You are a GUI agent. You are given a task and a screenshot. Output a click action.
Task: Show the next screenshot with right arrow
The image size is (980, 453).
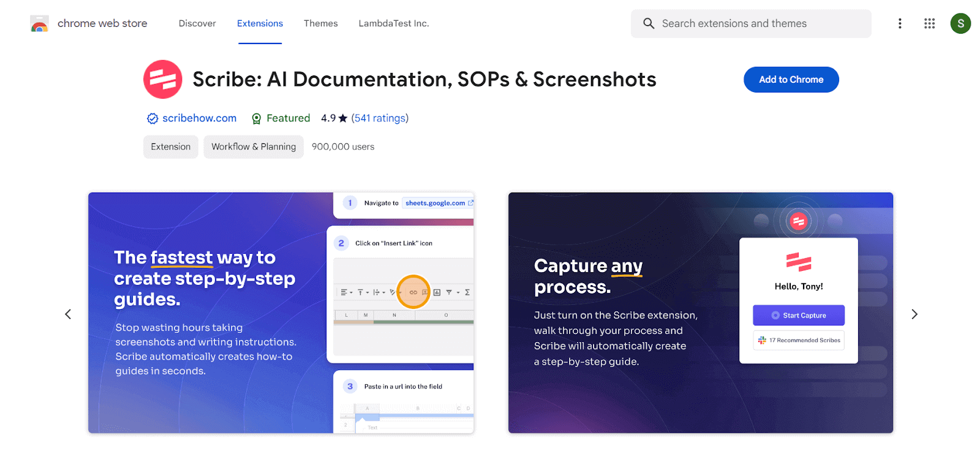pyautogui.click(x=914, y=314)
